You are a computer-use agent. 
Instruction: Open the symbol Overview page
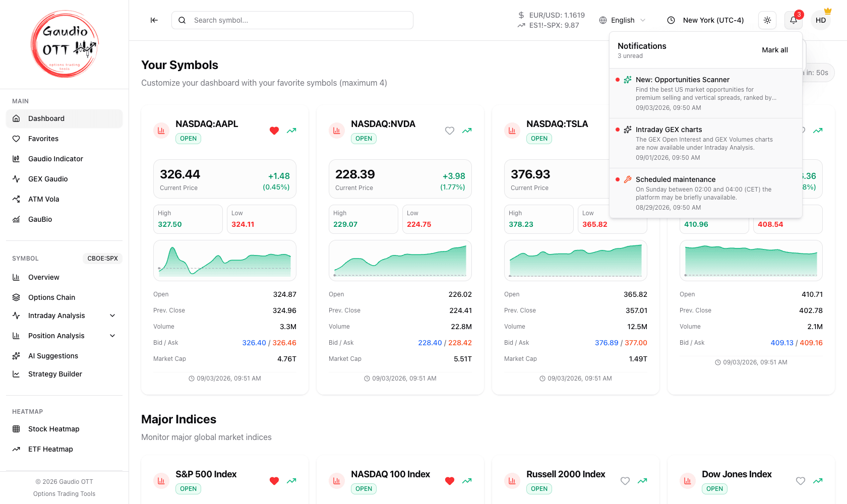(65, 277)
